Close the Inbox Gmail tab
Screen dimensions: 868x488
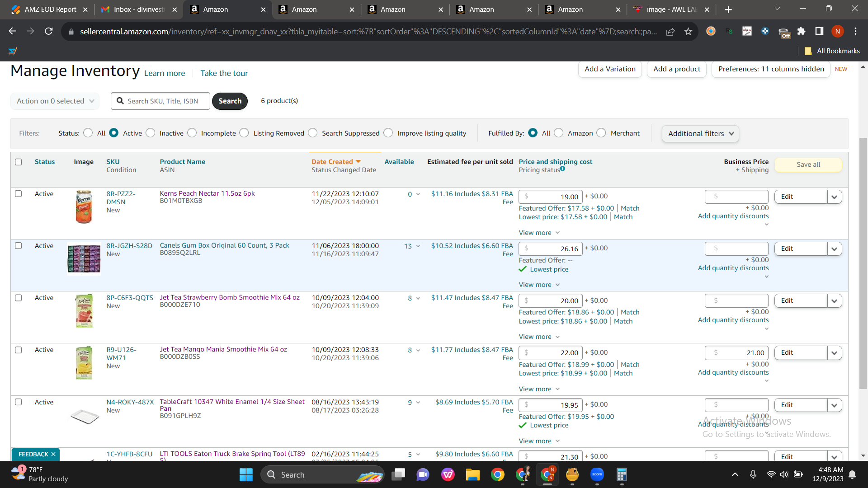tap(175, 9)
